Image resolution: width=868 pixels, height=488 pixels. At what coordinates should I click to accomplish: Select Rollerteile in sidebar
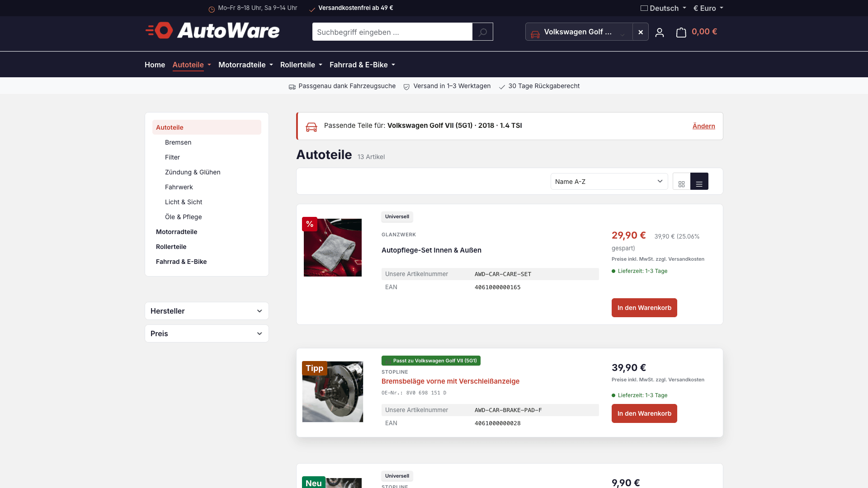pos(171,247)
